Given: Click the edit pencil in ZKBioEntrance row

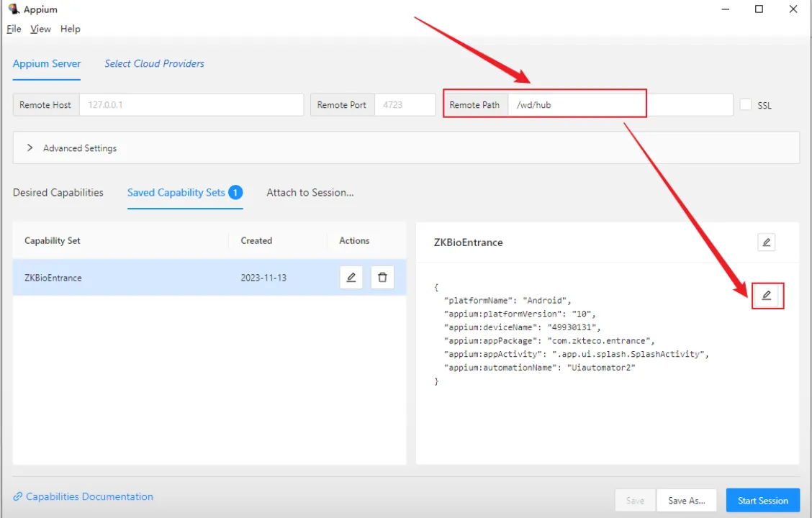Looking at the screenshot, I should (351, 277).
